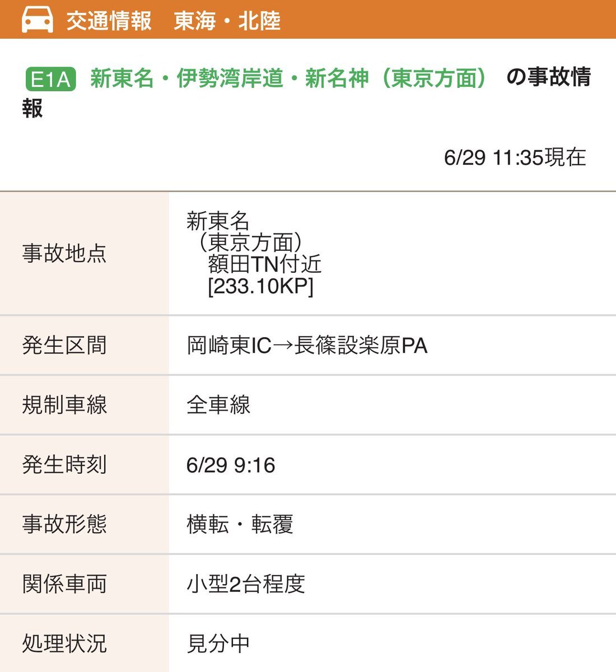Click the E1A route badge
Image resolution: width=616 pixels, height=672 pixels.
point(50,80)
